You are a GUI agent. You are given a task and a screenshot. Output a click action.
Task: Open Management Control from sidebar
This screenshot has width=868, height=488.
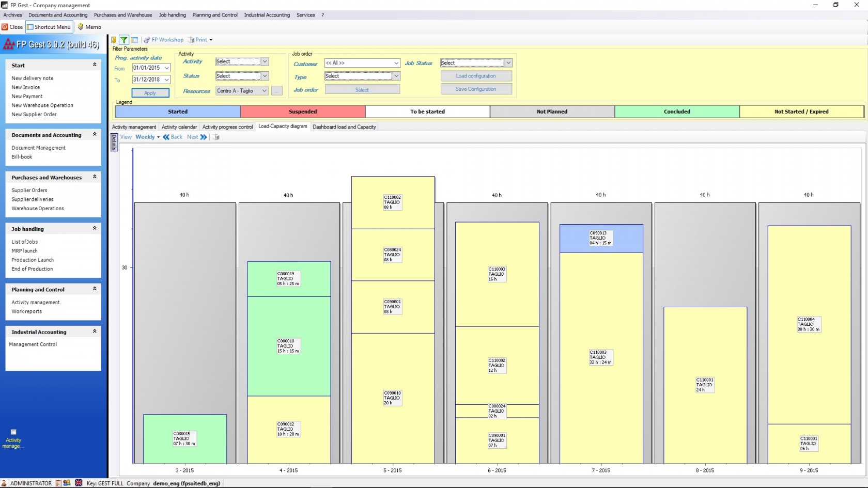pos(33,344)
